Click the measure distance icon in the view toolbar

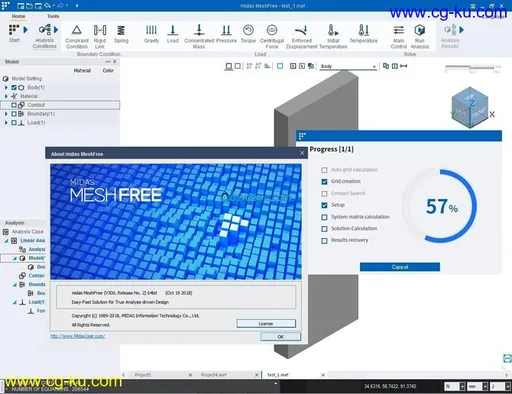tap(404, 66)
